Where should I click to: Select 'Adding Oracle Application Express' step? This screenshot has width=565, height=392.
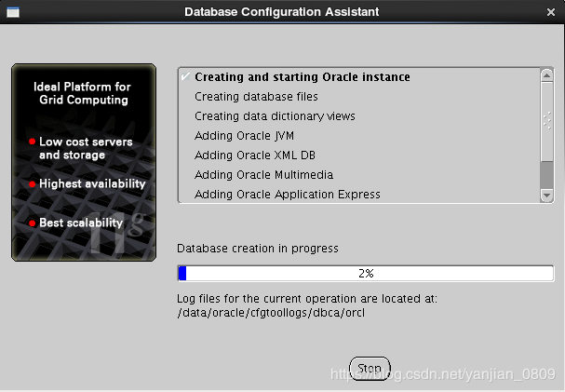288,195
